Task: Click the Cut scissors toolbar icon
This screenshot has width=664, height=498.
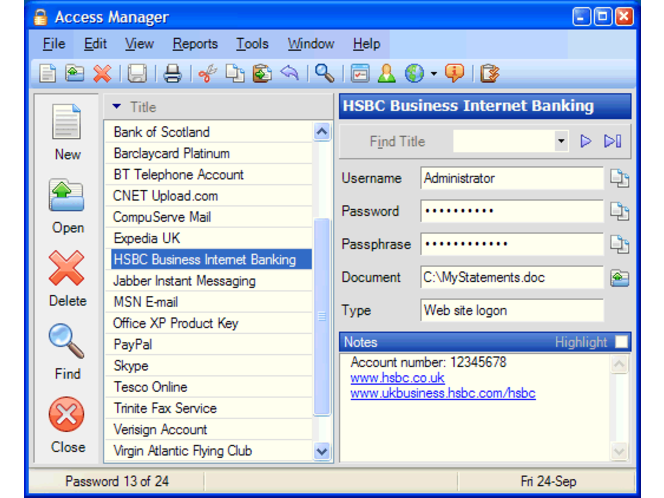Action: click(208, 73)
